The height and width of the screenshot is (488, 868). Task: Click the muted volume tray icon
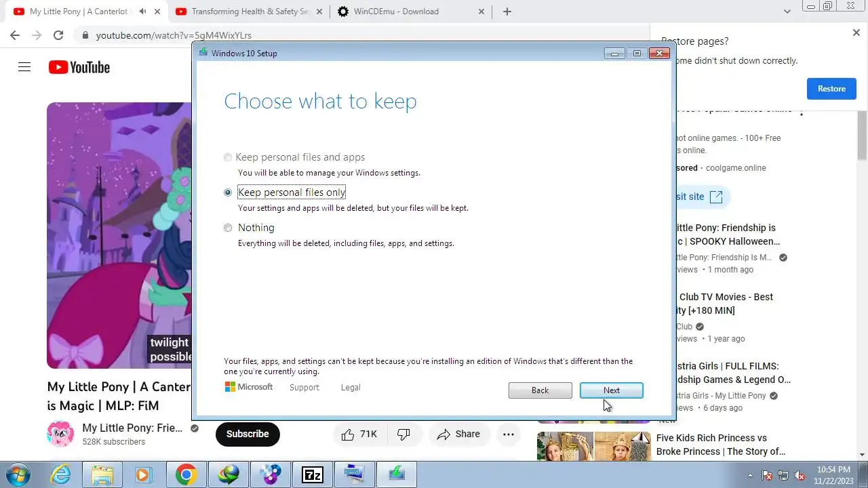click(x=800, y=475)
